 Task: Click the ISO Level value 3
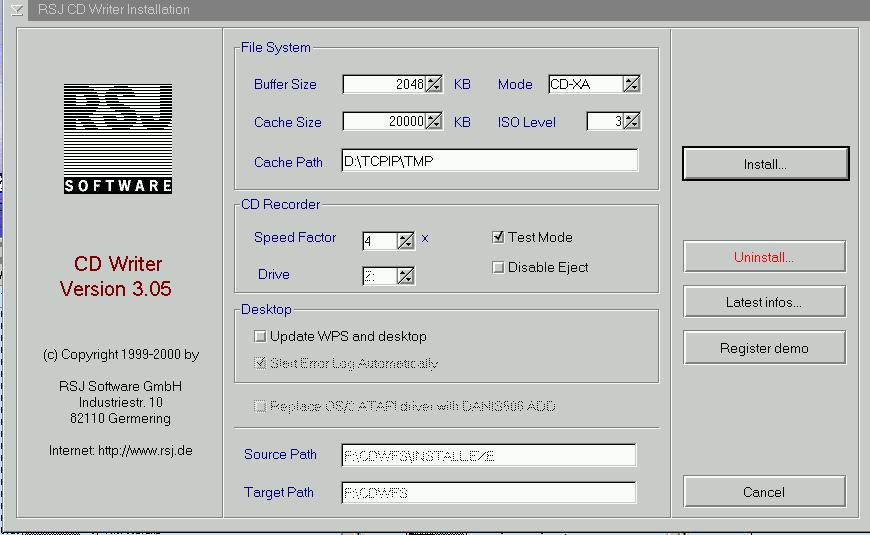pos(618,122)
